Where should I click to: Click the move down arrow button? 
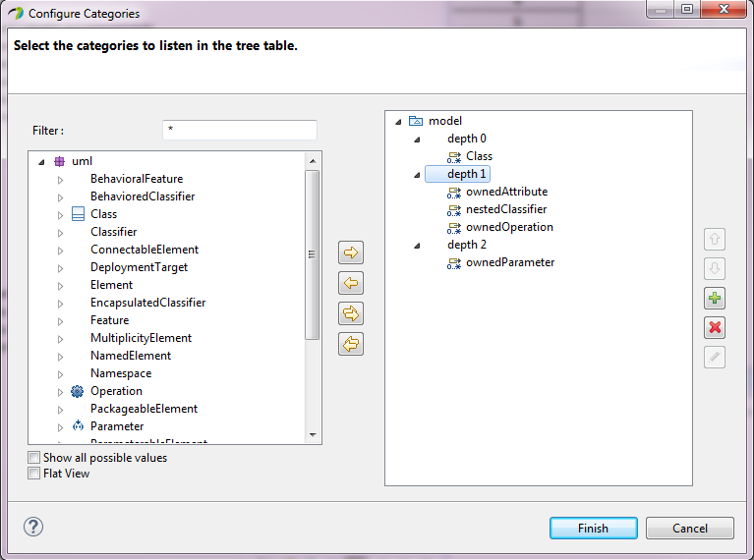715,268
